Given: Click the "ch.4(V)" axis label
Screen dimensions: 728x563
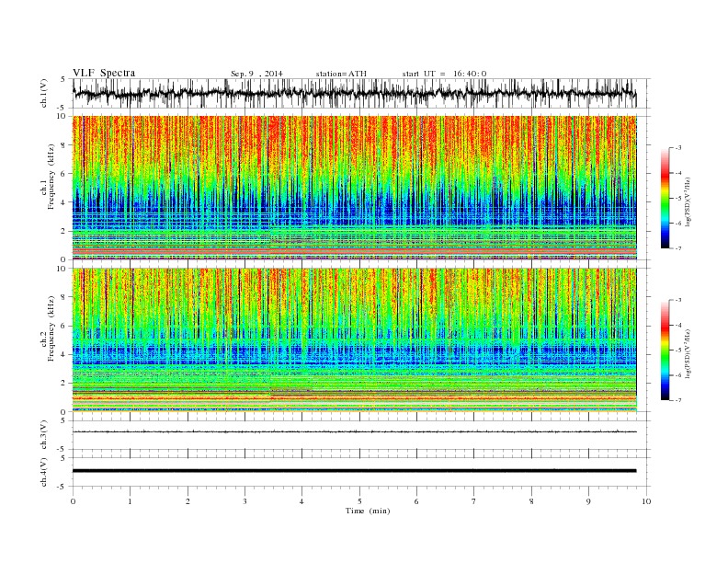Looking at the screenshot, I should 44,472.
